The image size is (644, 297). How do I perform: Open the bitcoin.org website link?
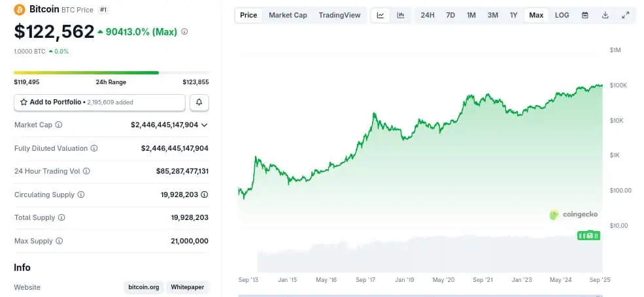click(143, 287)
